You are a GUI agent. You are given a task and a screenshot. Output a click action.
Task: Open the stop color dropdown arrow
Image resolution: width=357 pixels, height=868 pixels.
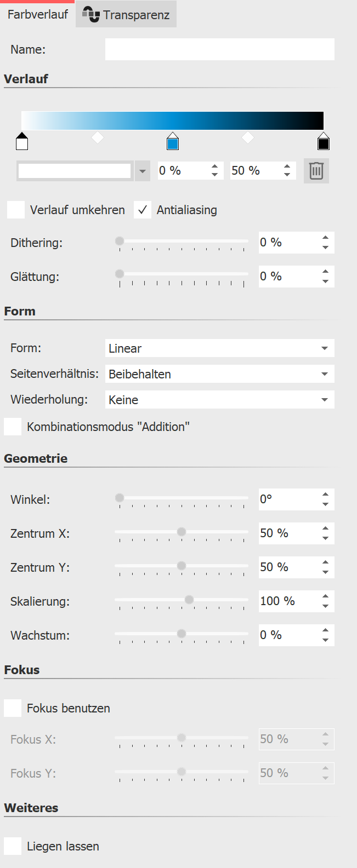[x=142, y=170]
